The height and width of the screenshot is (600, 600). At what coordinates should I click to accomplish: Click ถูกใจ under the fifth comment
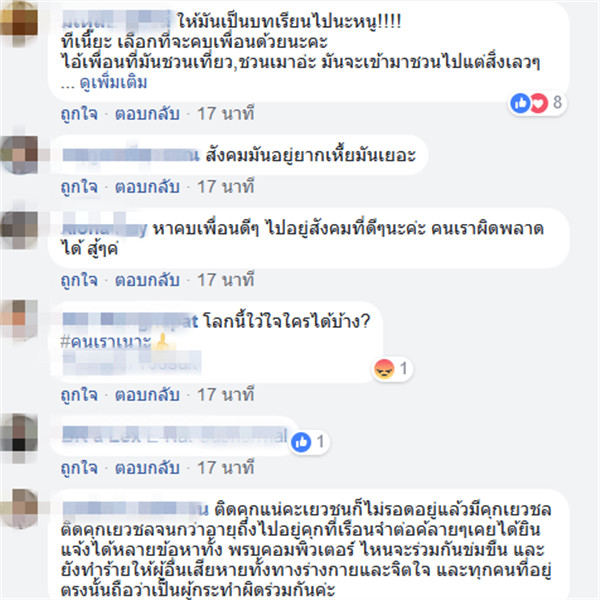(79, 468)
